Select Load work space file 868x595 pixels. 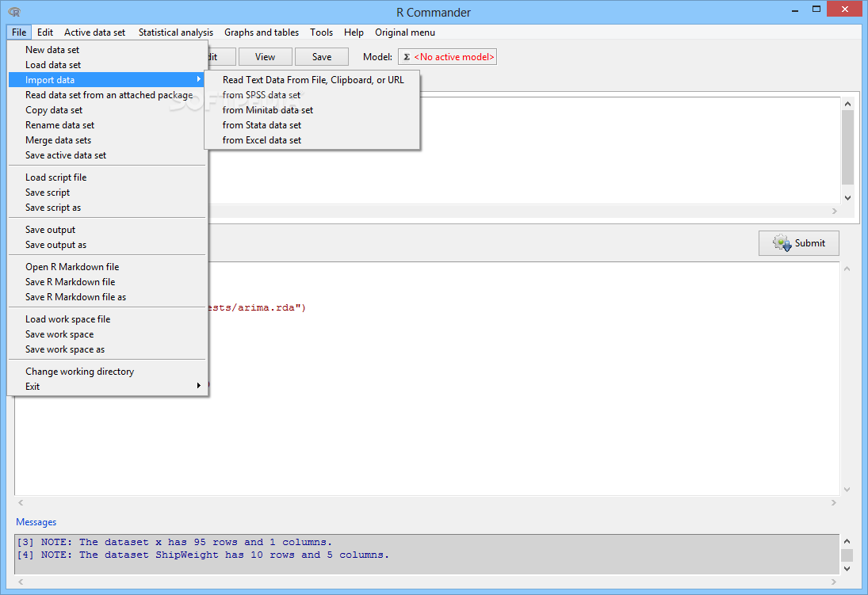point(107,319)
